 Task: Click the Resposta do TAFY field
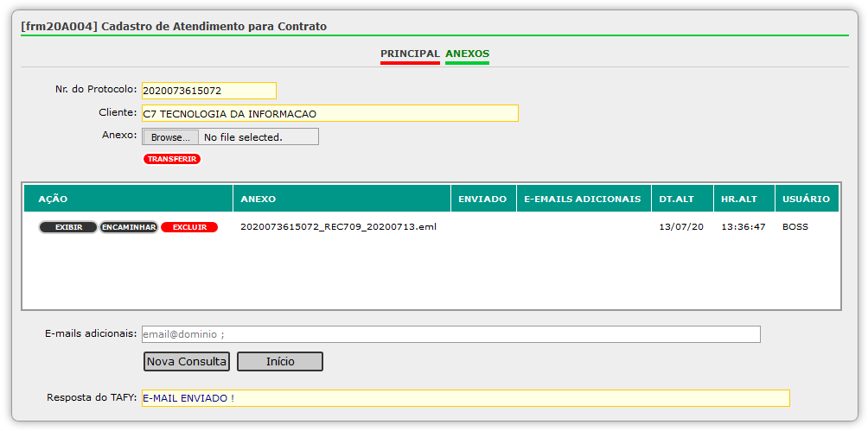tap(465, 398)
